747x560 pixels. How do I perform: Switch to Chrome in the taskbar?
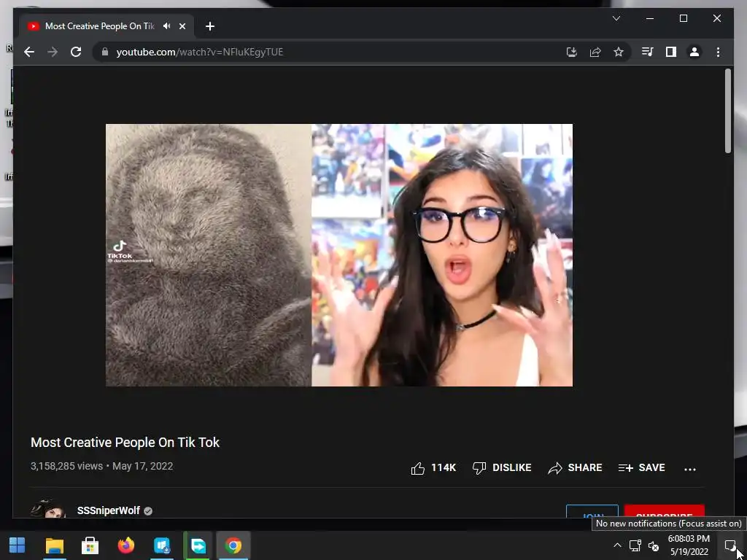tap(233, 545)
